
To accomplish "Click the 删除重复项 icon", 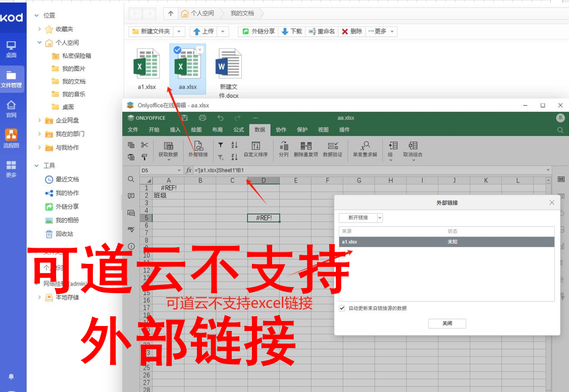I will coord(306,149).
